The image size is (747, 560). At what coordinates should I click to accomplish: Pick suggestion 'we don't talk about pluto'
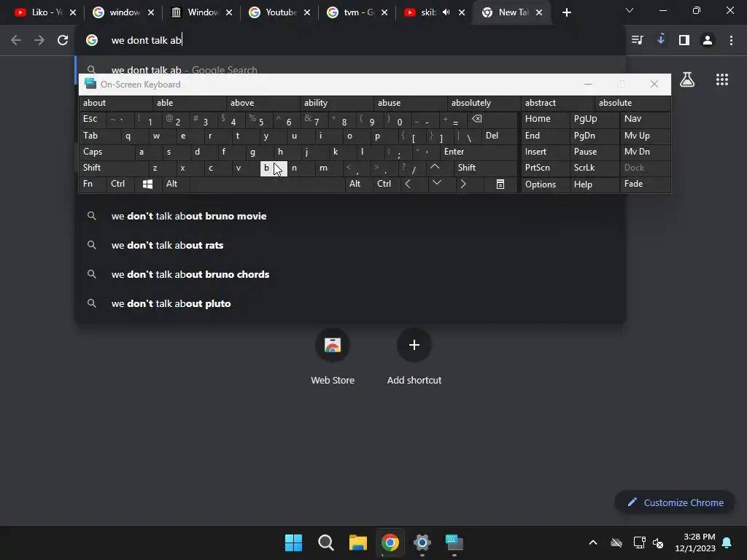351,303
